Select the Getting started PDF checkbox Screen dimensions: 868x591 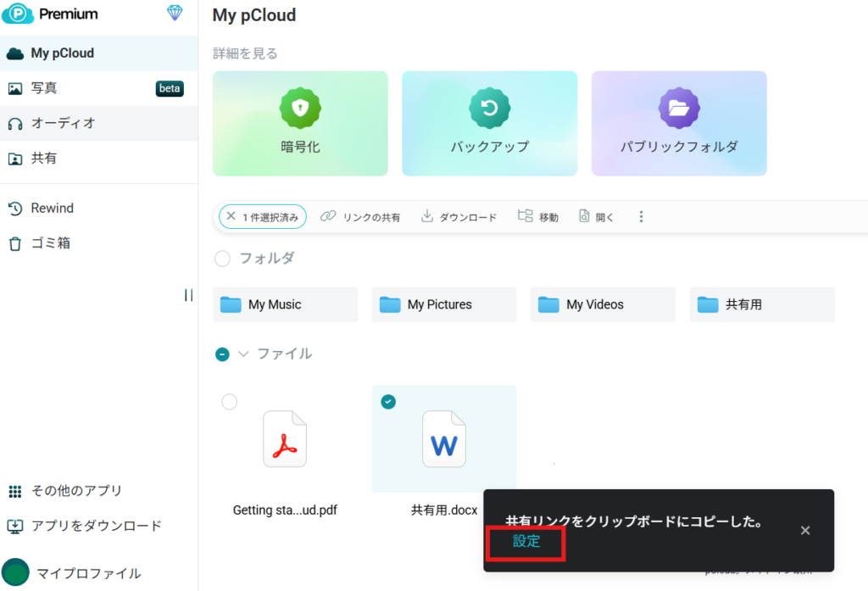229,402
